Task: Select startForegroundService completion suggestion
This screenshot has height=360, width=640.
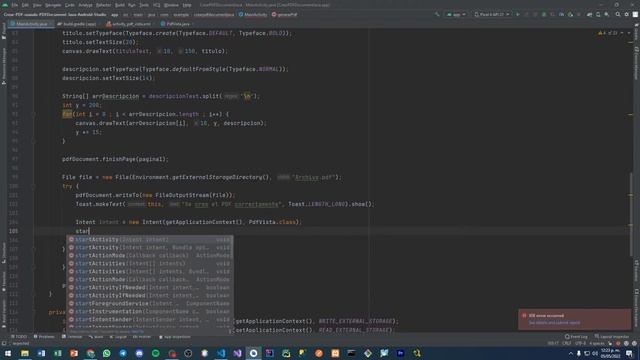Action: (150, 304)
